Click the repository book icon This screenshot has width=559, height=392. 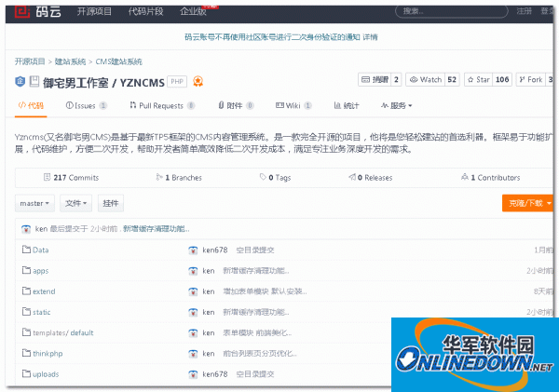coord(34,81)
